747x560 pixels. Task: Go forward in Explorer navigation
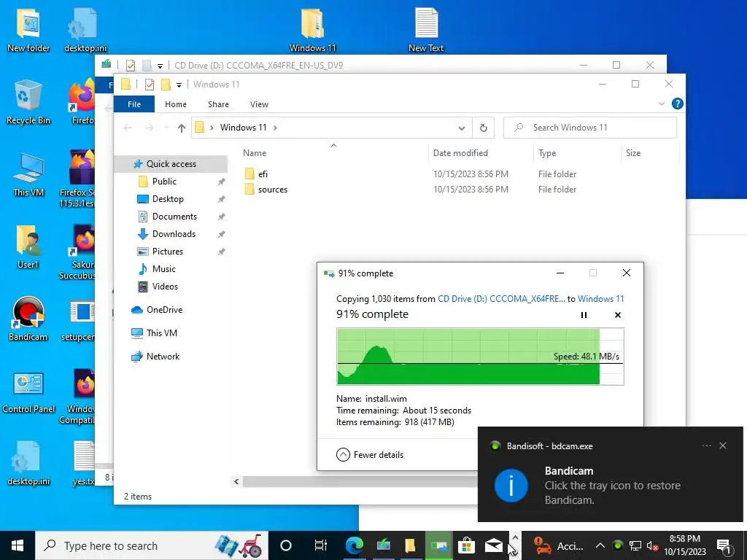click(149, 128)
